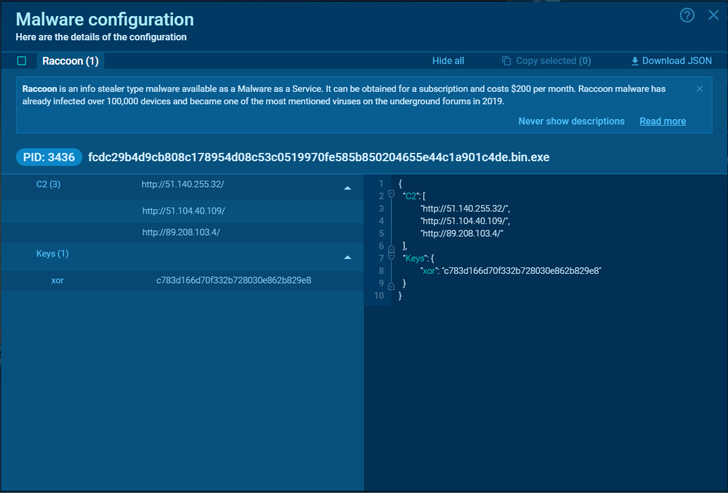Screen dimensions: 728x493
Task: Click line number 1 in JSON gutter
Action: pyautogui.click(x=381, y=184)
